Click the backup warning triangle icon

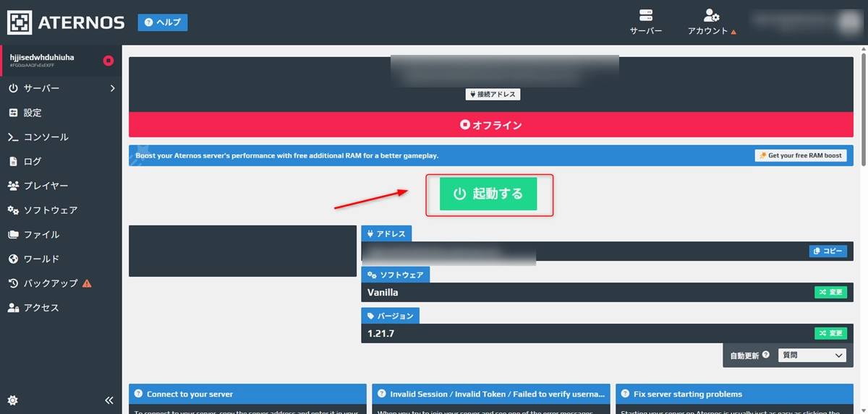(87, 283)
